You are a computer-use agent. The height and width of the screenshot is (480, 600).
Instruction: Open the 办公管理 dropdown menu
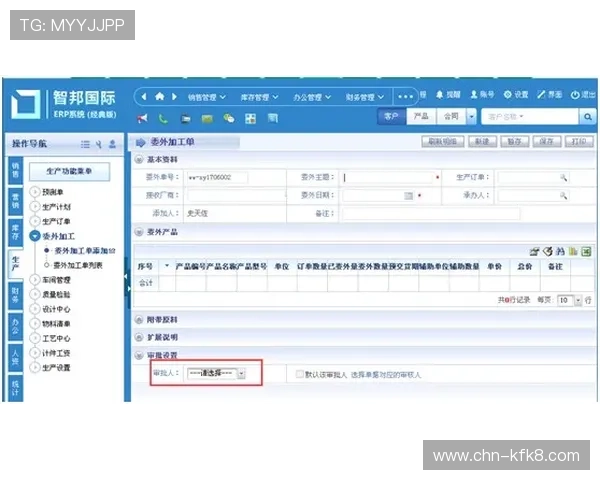[312, 97]
